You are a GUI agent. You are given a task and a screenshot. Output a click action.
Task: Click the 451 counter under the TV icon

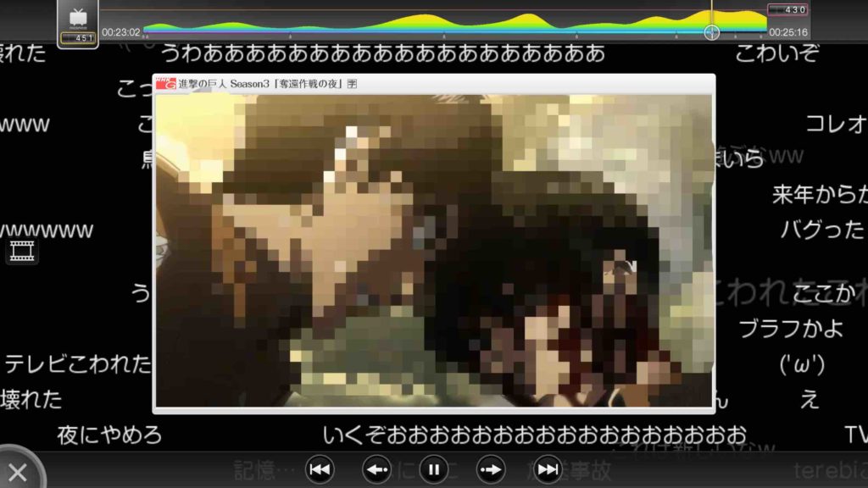pyautogui.click(x=78, y=38)
